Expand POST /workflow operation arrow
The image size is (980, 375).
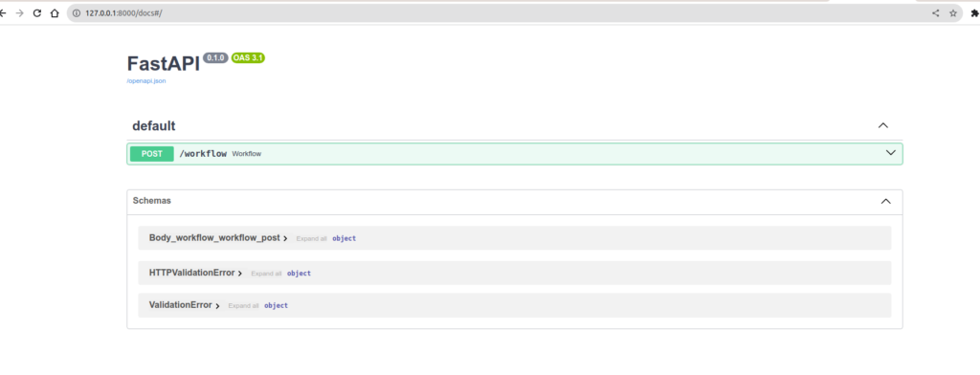[891, 153]
